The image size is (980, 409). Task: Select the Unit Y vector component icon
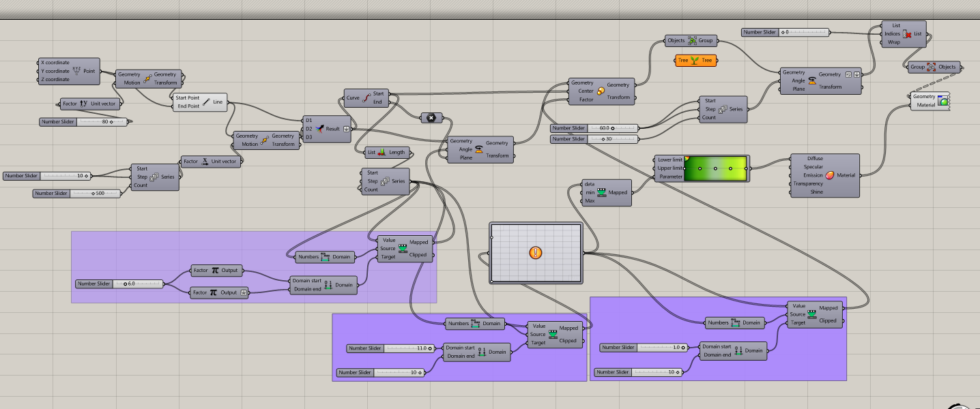click(85, 104)
